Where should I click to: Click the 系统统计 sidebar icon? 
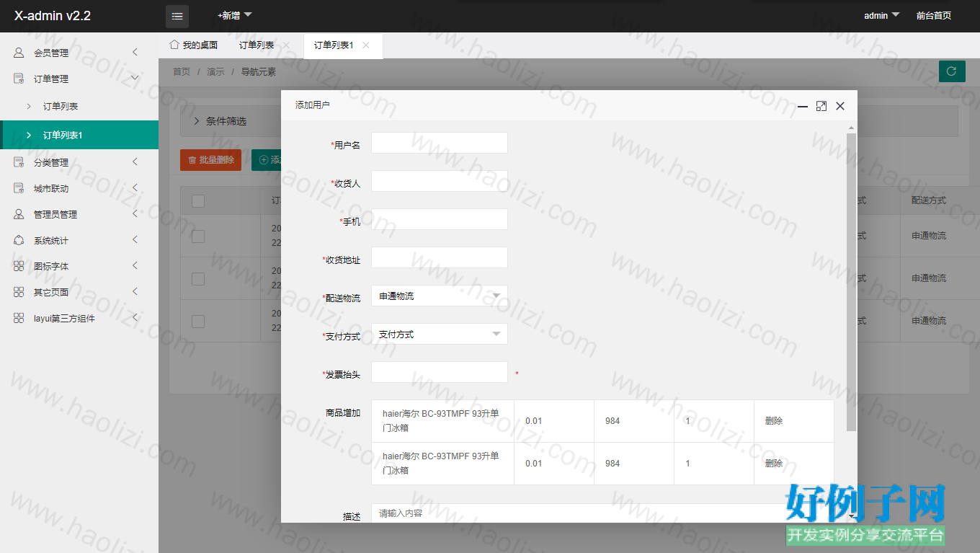coord(19,240)
